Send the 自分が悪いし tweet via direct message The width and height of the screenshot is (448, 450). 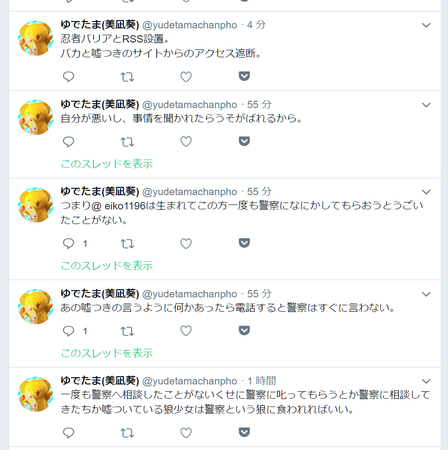[x=244, y=141]
